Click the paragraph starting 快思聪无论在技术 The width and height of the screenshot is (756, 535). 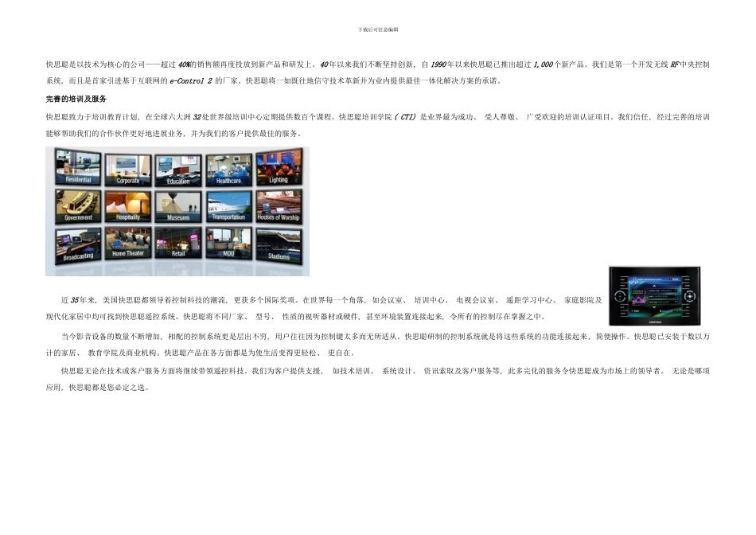[x=378, y=379]
